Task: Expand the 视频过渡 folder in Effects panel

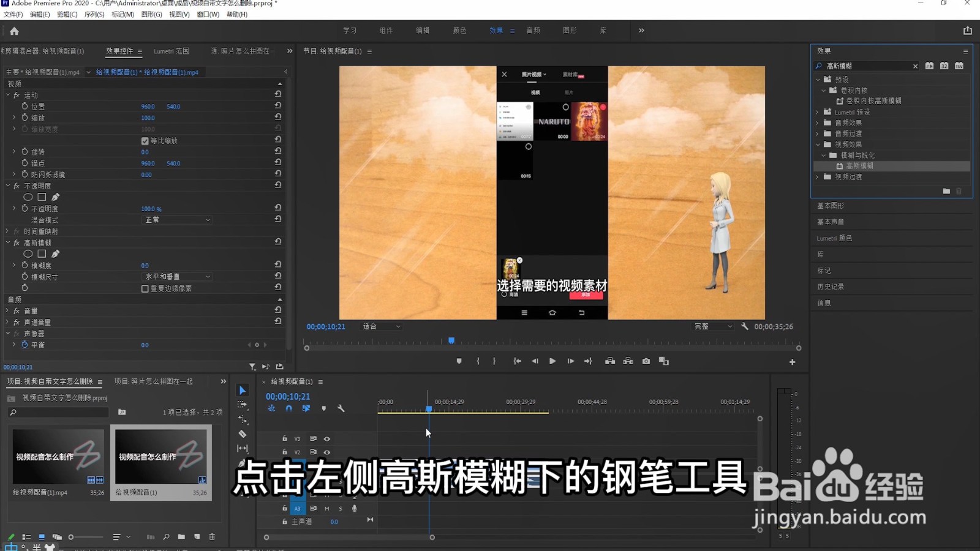Action: pyautogui.click(x=817, y=177)
